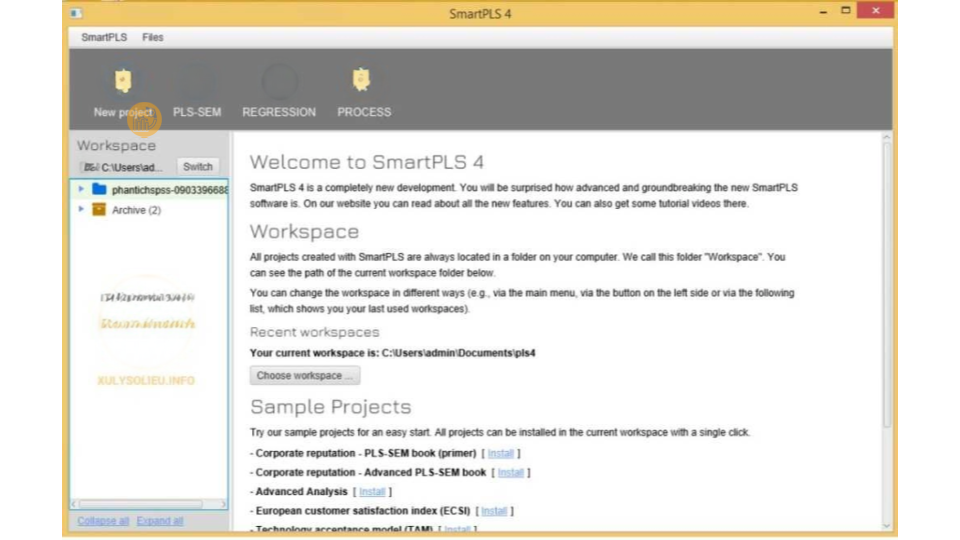This screenshot has width=960, height=540.
Task: Click the PROCESS icon
Action: [361, 80]
